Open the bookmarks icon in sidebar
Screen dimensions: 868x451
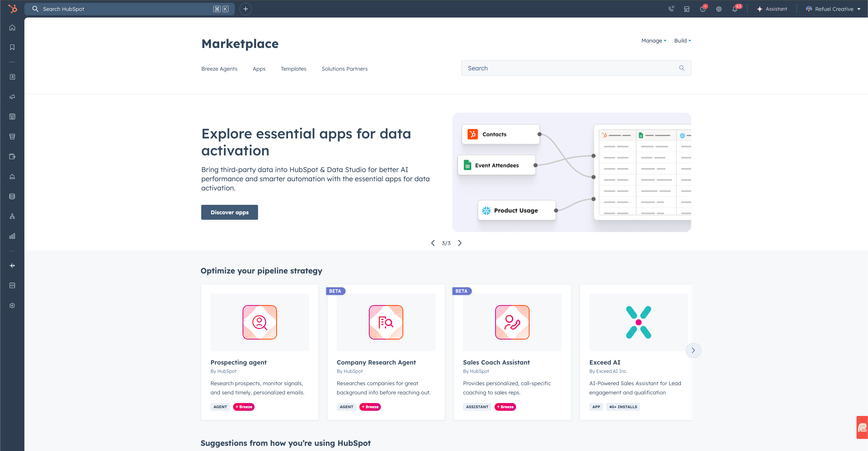pyautogui.click(x=12, y=47)
